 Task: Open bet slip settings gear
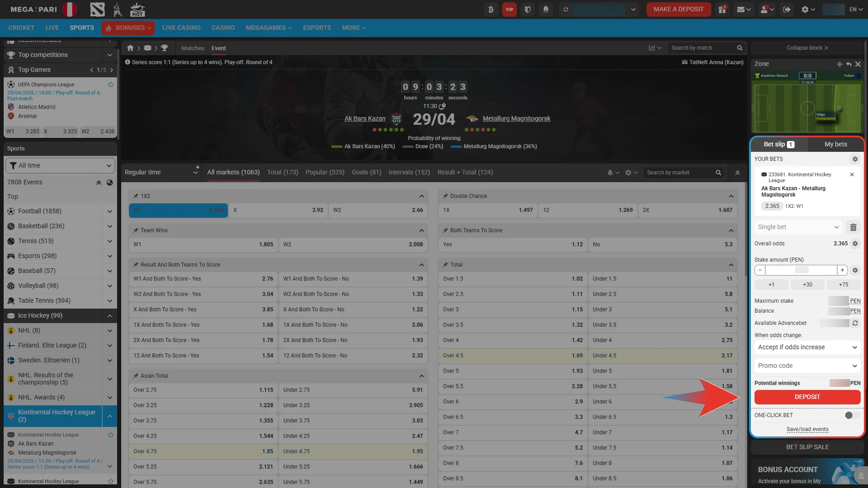tap(855, 159)
